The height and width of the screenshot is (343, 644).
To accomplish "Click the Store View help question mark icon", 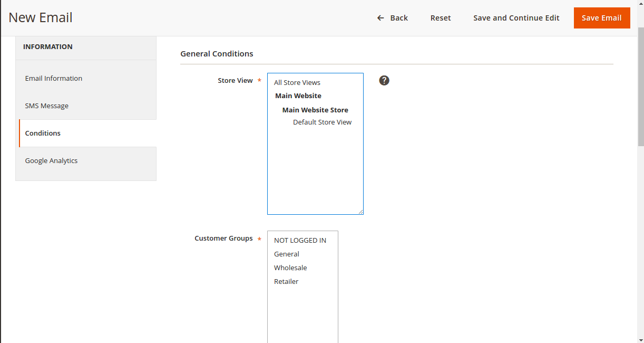I will 384,80.
